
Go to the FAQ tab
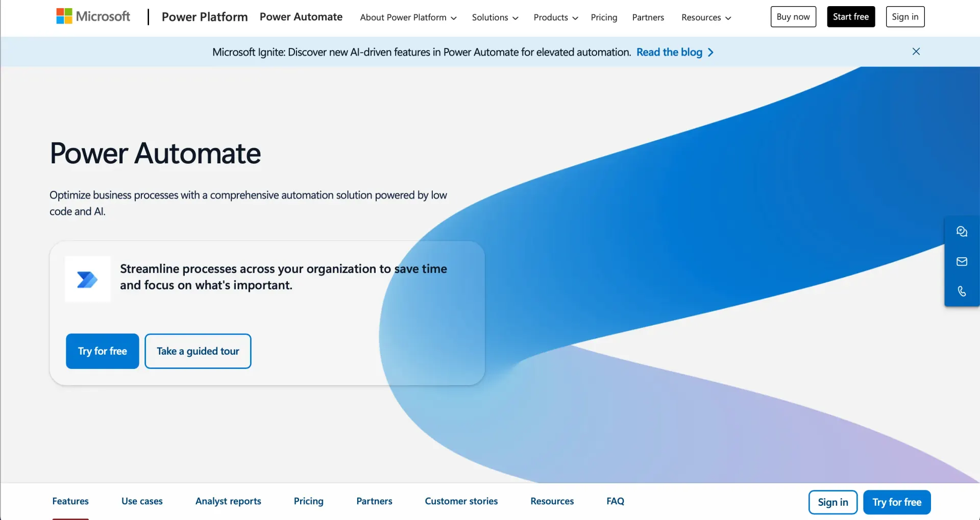point(616,501)
